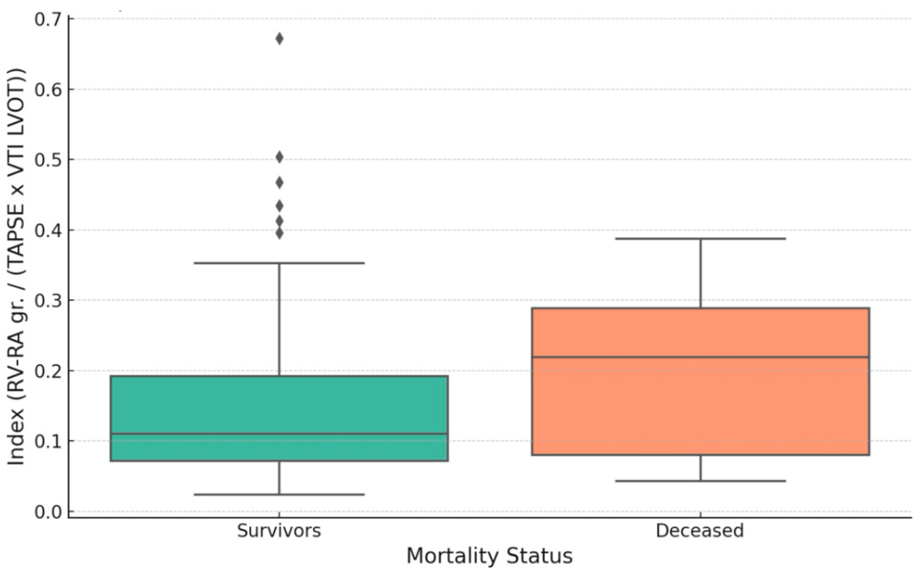Click the Survivors lower whisker cap
924x579 pixels.
pos(279,494)
